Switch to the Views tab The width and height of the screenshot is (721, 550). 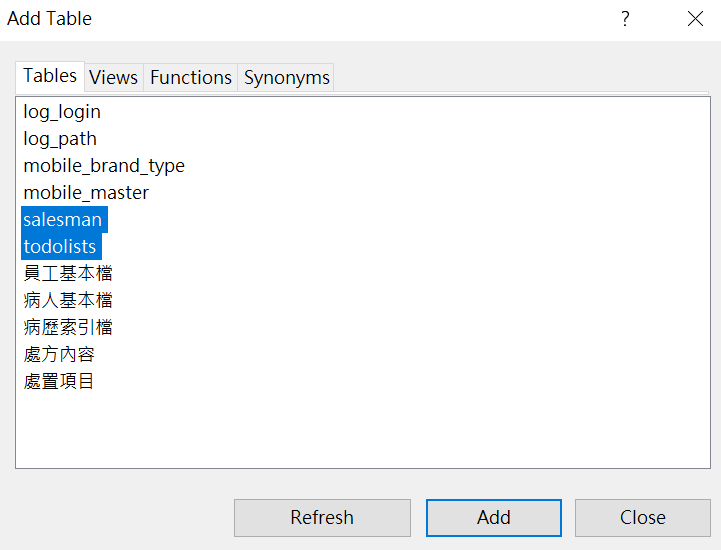[114, 77]
